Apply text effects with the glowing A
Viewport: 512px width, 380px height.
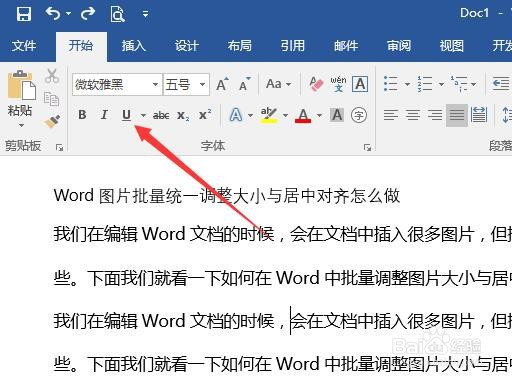236,115
